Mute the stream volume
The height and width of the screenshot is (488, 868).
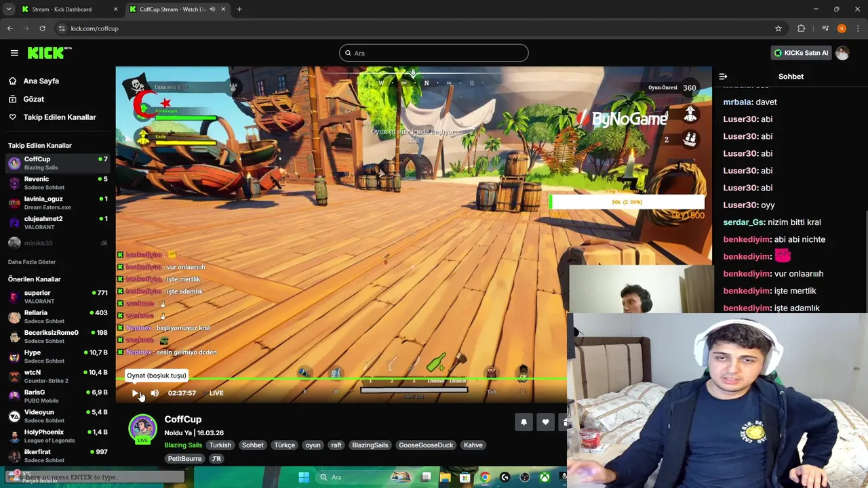[x=155, y=393]
